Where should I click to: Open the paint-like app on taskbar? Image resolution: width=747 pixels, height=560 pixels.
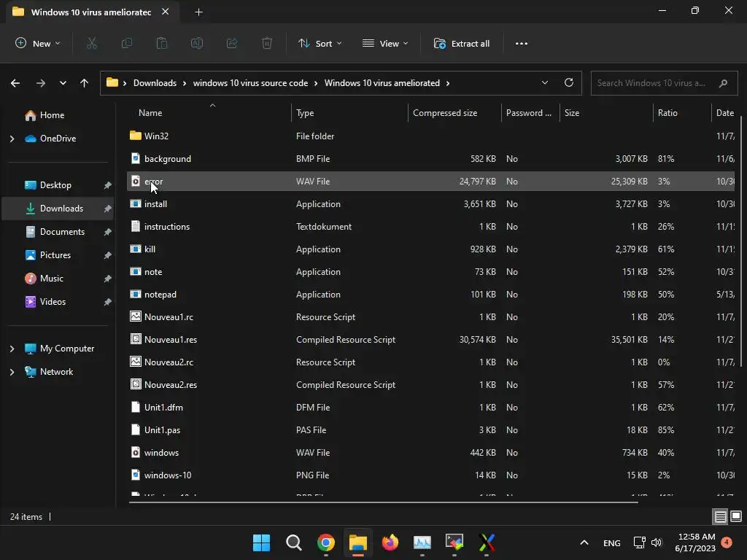coord(454,542)
